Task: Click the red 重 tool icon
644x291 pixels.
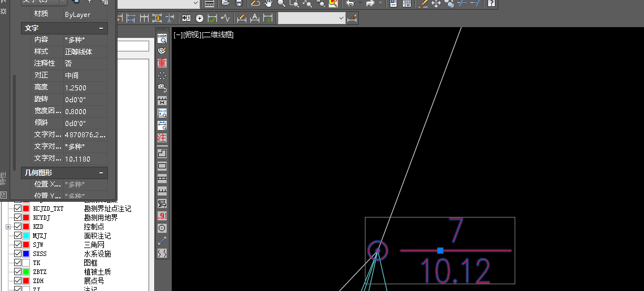Action: (x=162, y=63)
